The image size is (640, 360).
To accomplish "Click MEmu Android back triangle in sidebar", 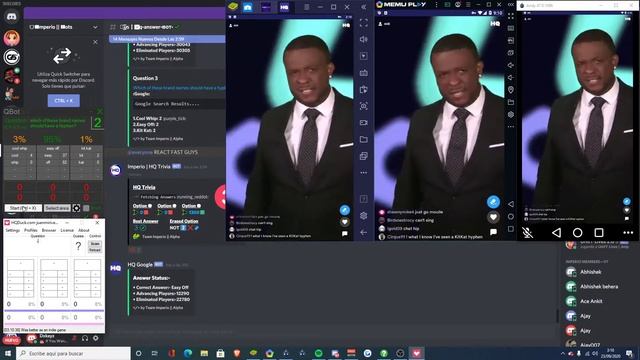I will [511, 204].
